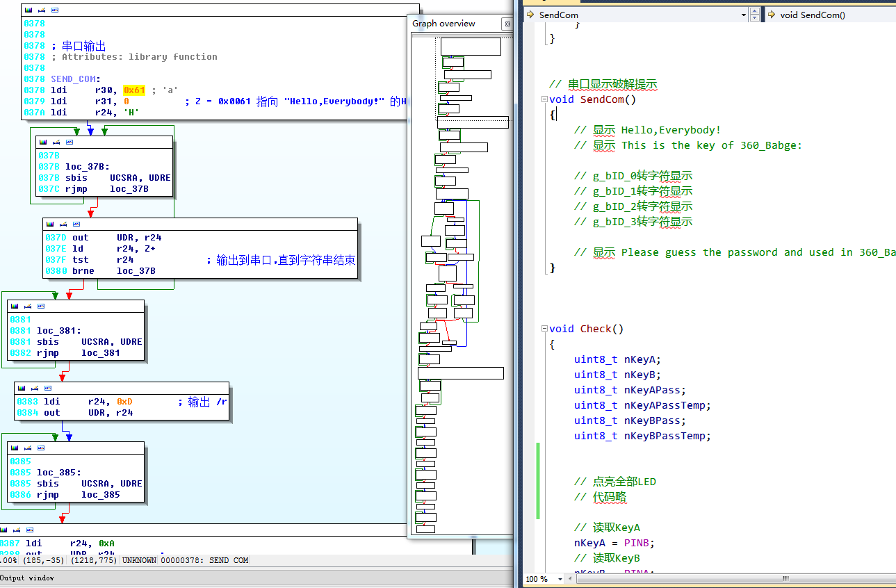
Task: Click group-nodes icon on SEND_COM node header
Action: pyautogui.click(x=55, y=10)
